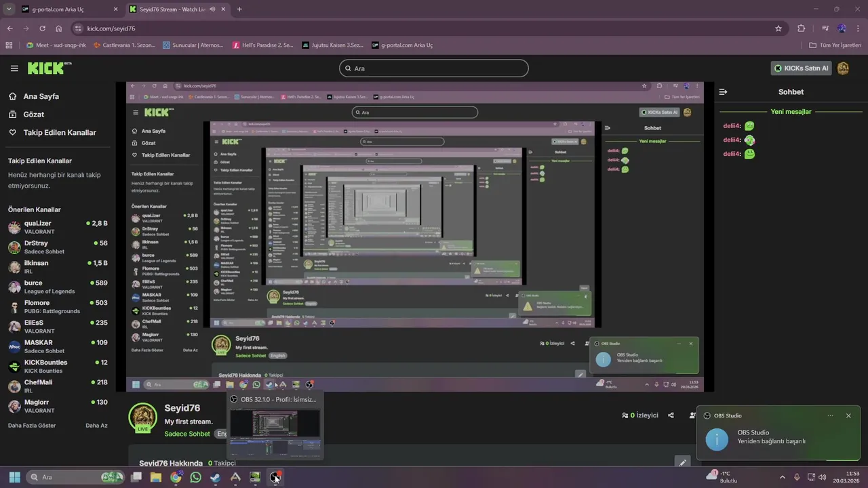Screen dimensions: 868x488
Task: Click the OBS Studio notification body
Action: [778, 436]
